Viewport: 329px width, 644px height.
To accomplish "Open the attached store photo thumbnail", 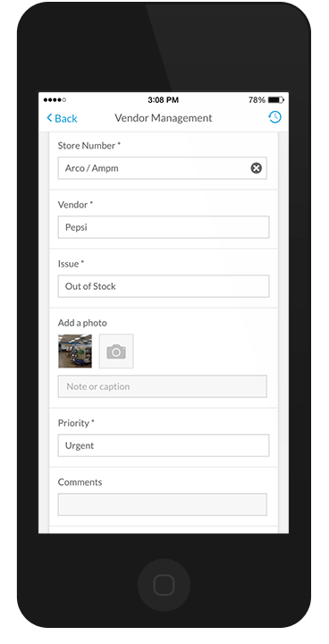I will (75, 352).
